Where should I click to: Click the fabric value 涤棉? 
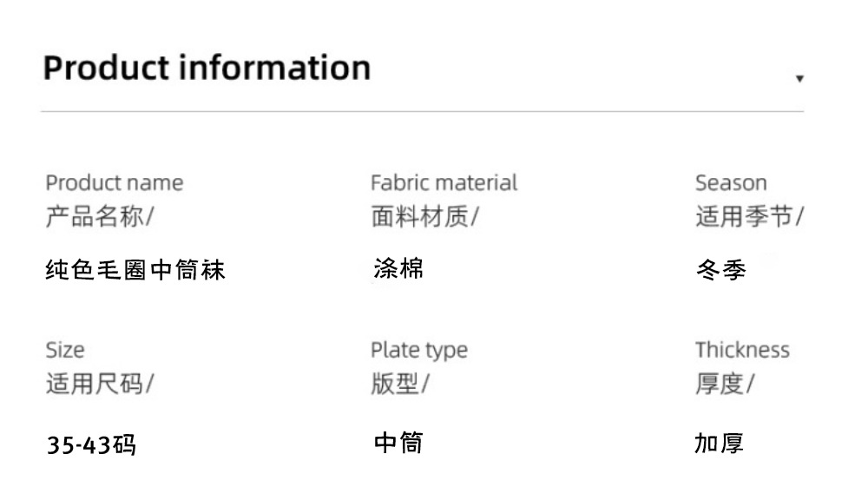pyautogui.click(x=398, y=269)
